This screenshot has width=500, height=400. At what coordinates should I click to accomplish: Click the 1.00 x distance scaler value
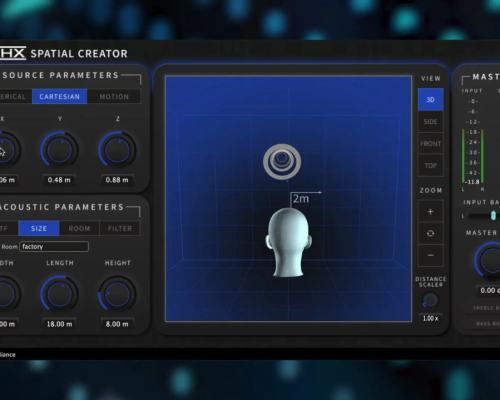pyautogui.click(x=430, y=318)
